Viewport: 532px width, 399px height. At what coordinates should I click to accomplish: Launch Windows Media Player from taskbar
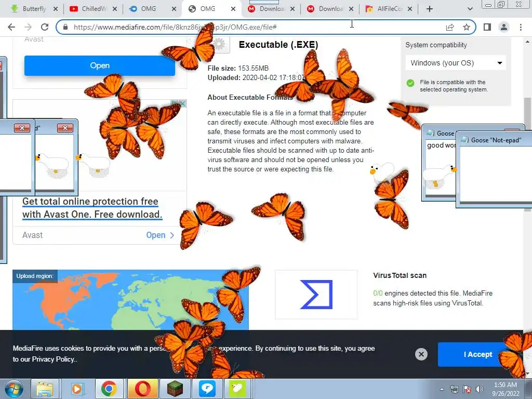click(77, 389)
